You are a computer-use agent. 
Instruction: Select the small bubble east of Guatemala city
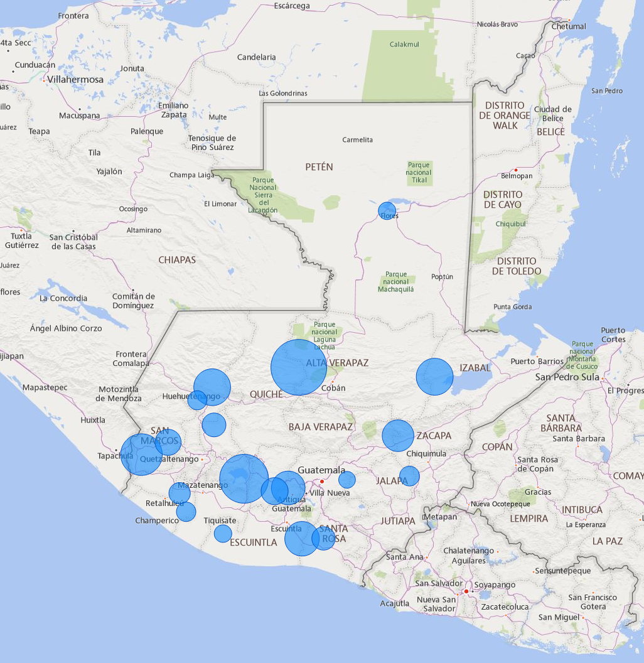pyautogui.click(x=346, y=480)
